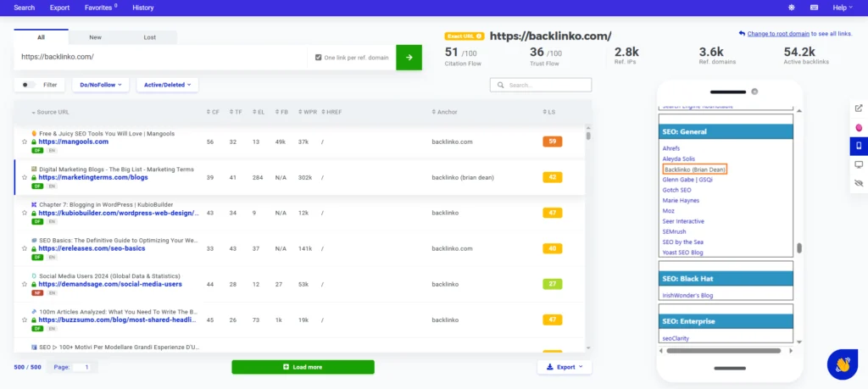Open external link icon in right sidebar
The image size is (868, 389).
pos(859,108)
